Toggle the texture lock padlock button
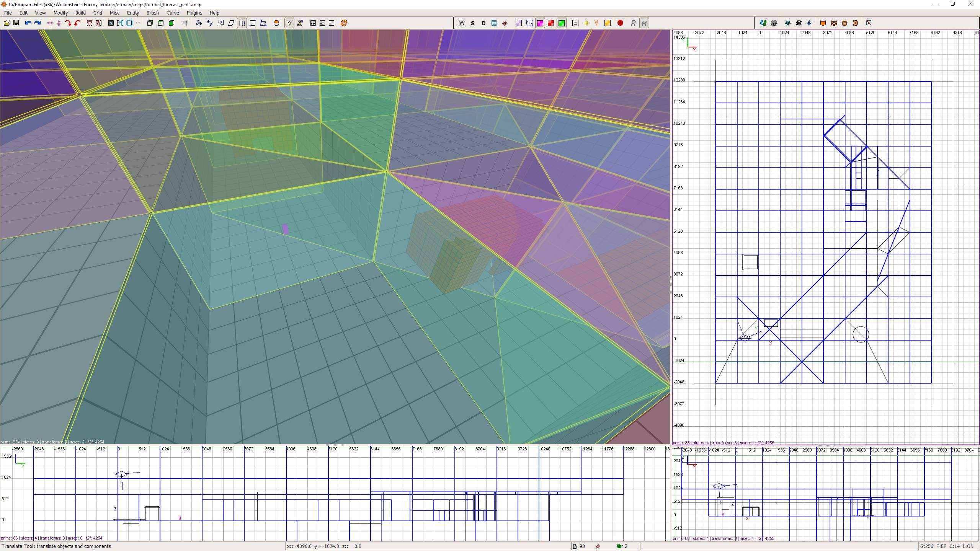Screen dimensions: 980x551 (289, 23)
